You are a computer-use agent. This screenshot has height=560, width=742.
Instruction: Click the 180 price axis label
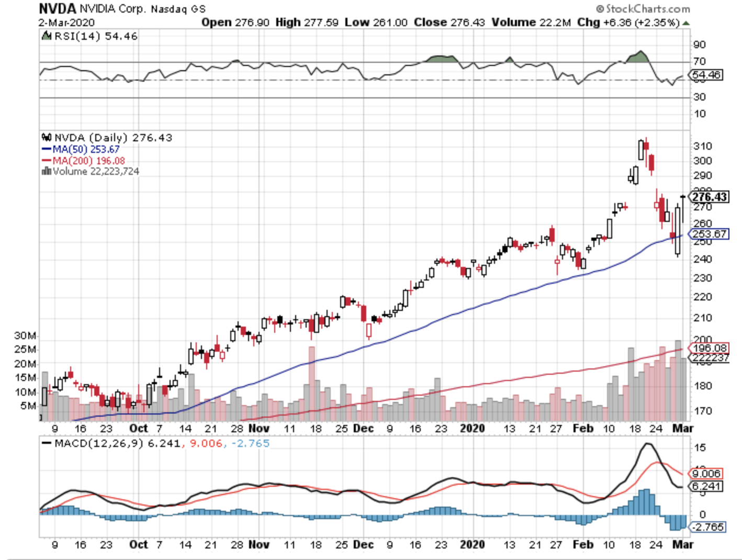pos(702,386)
